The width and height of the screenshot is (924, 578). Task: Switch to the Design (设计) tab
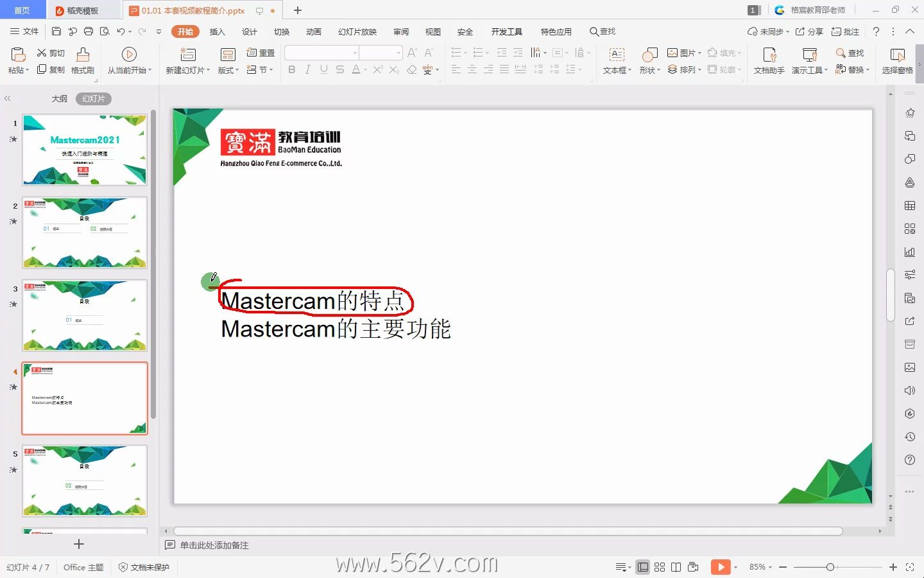(x=250, y=31)
